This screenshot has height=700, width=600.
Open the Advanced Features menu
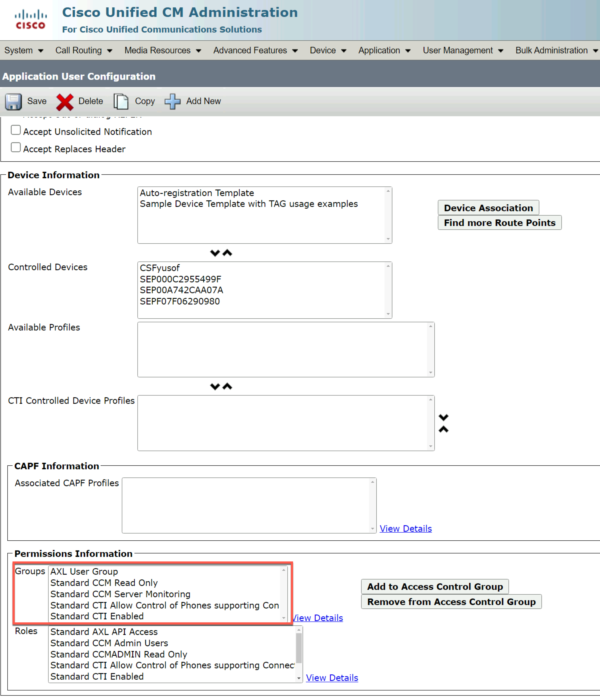tap(255, 50)
